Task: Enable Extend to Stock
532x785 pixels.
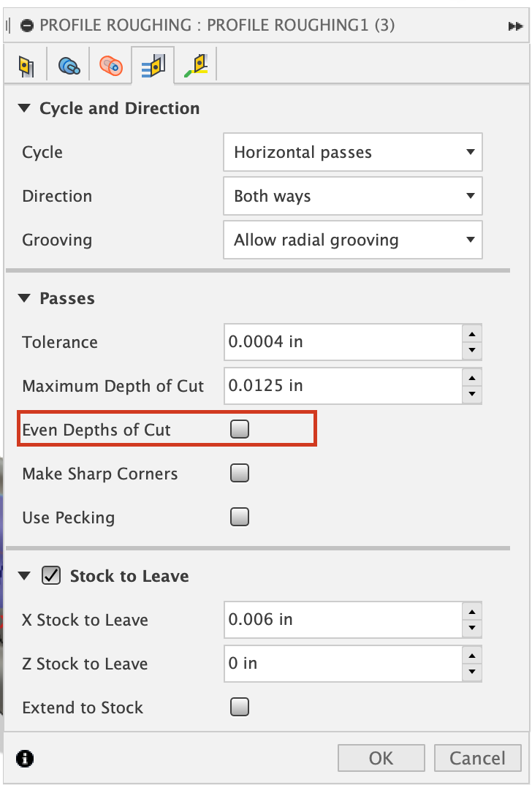Action: (239, 707)
